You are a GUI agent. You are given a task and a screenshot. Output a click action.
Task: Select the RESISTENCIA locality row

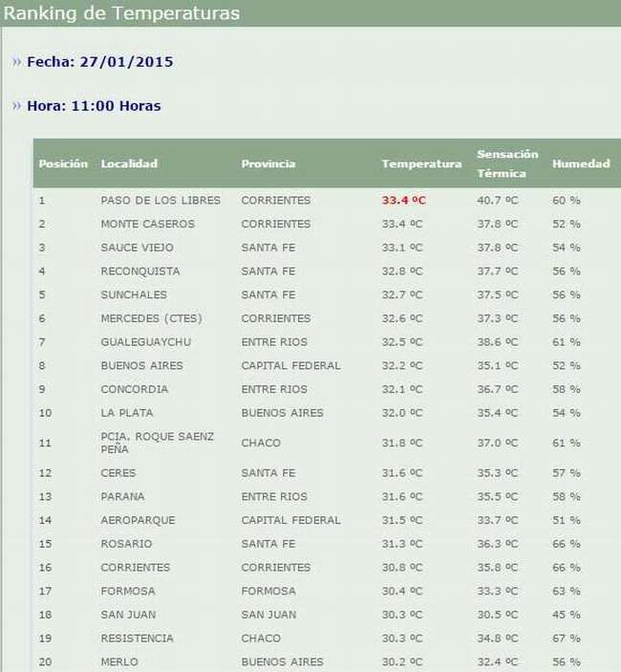327,639
